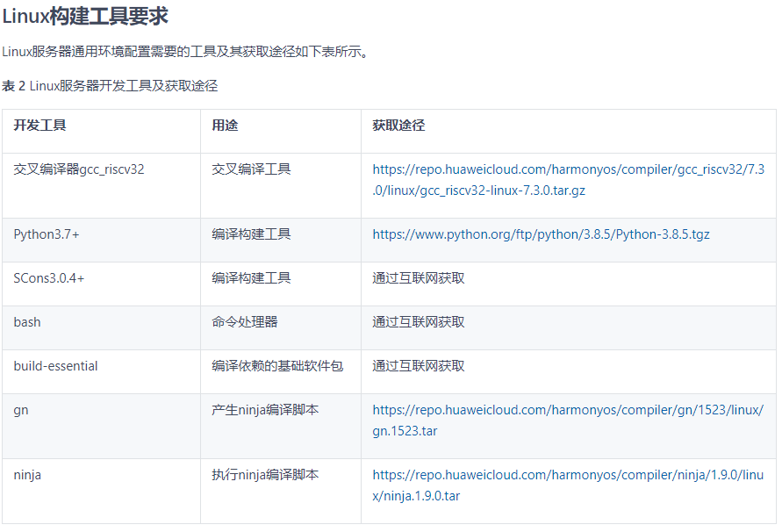
Task: Click the Python3.7+ tool name cell
Action: 49,235
